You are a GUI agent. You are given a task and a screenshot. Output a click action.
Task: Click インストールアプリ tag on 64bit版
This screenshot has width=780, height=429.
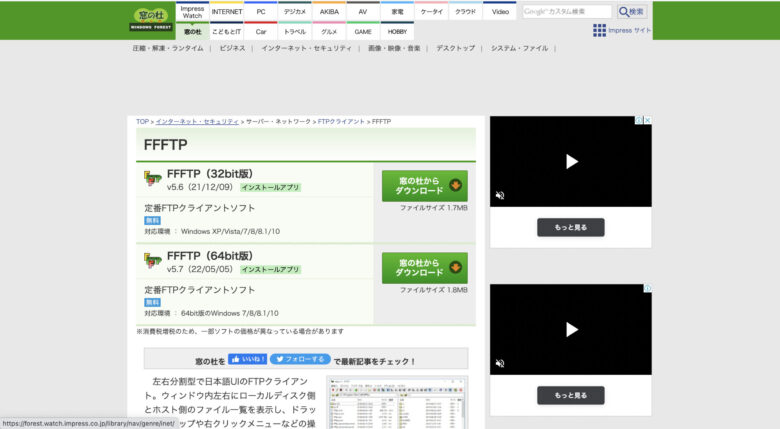pos(270,270)
